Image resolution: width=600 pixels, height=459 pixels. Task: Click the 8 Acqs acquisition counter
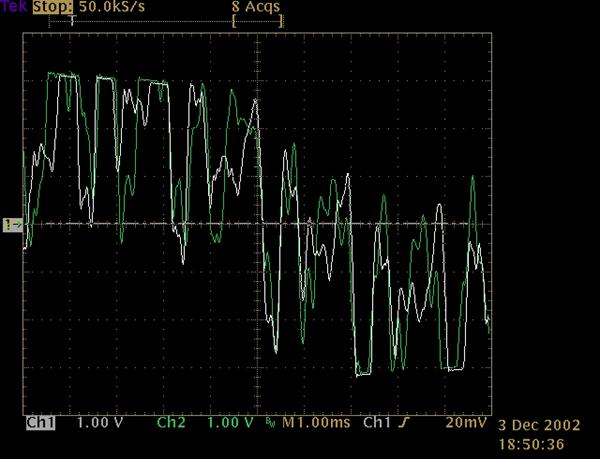(254, 7)
